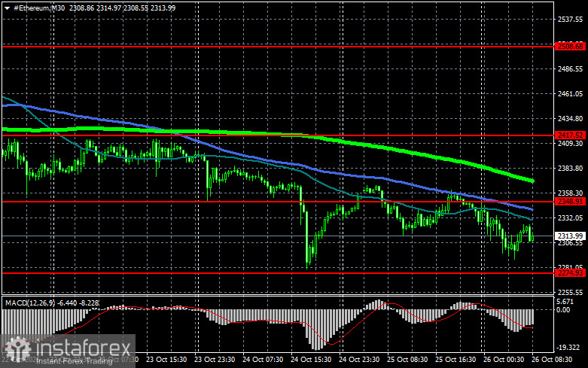Screen dimensions: 588x368
Task: Click the 2461.05 price axis value
Action: (x=571, y=93)
